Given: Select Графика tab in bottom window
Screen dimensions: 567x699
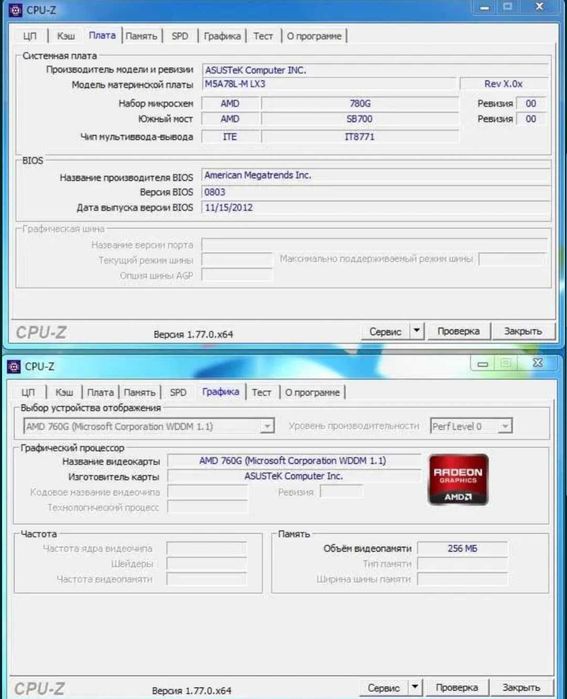Looking at the screenshot, I should (221, 392).
